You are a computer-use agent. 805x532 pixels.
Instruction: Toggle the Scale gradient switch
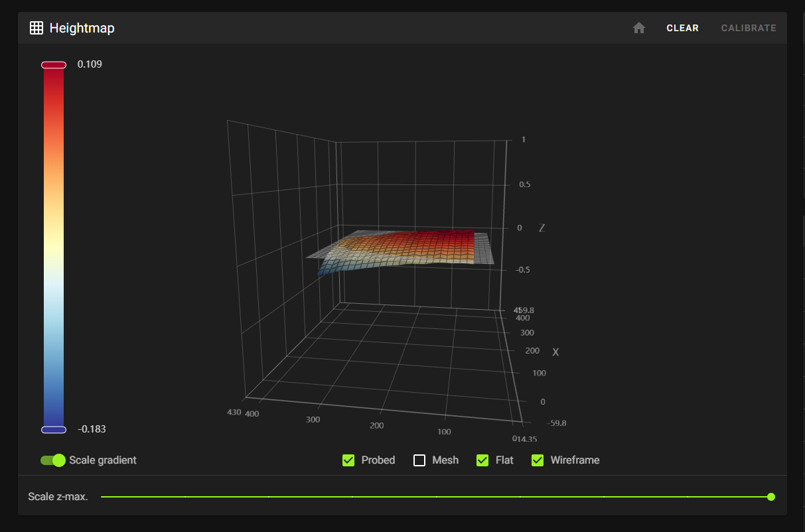click(x=53, y=460)
